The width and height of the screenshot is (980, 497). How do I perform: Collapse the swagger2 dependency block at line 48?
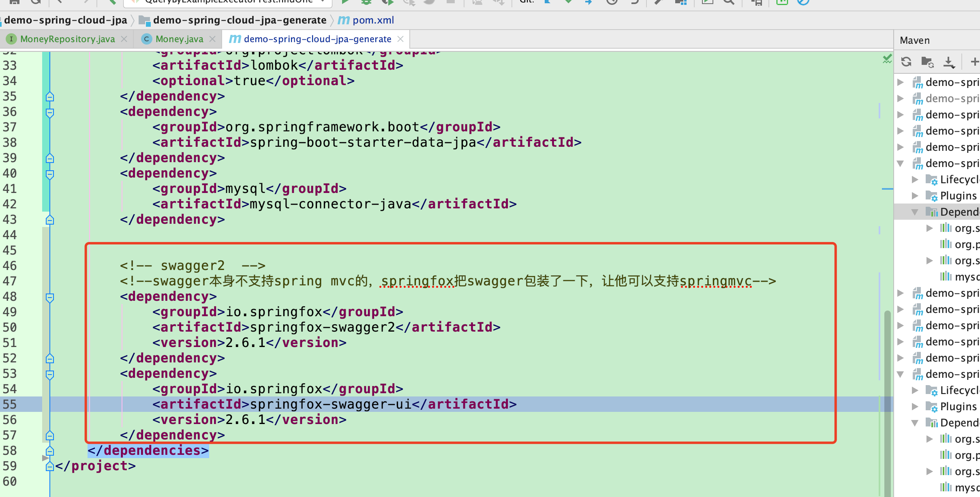(x=49, y=297)
